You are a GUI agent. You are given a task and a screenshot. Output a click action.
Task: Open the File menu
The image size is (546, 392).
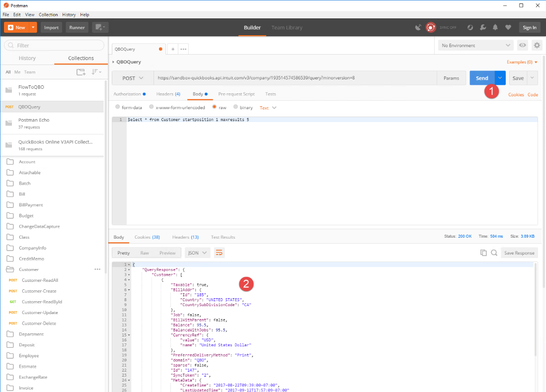(x=6, y=14)
